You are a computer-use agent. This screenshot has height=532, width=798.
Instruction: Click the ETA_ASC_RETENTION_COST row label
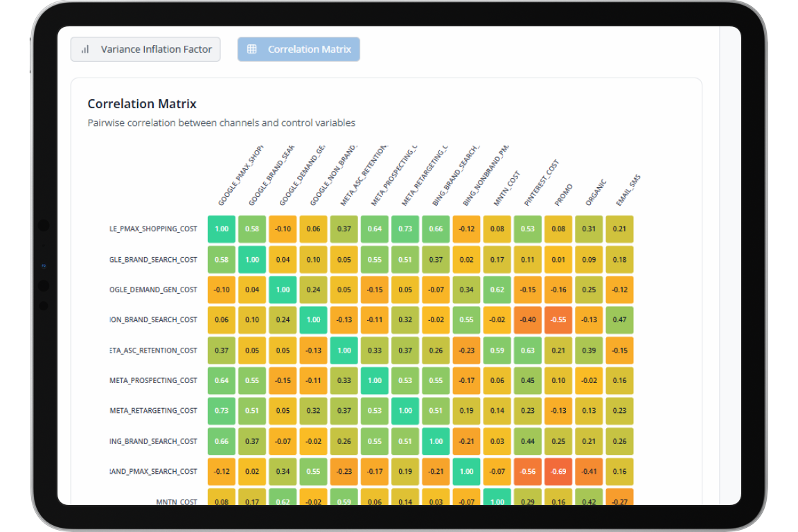coord(153,351)
